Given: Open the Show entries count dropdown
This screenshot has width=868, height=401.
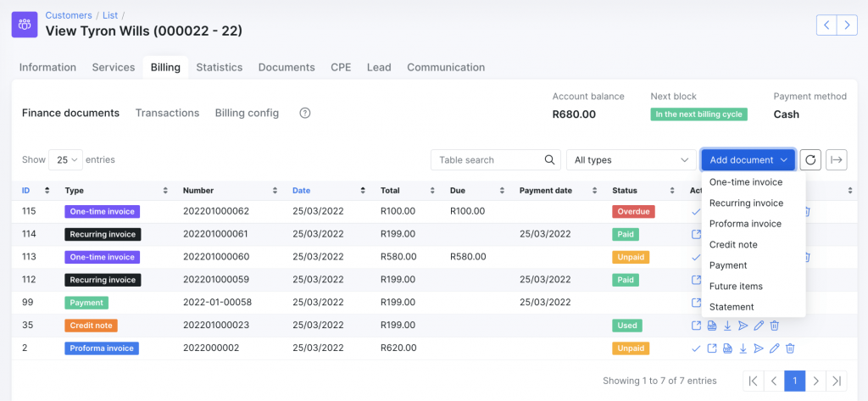Looking at the screenshot, I should coord(66,159).
